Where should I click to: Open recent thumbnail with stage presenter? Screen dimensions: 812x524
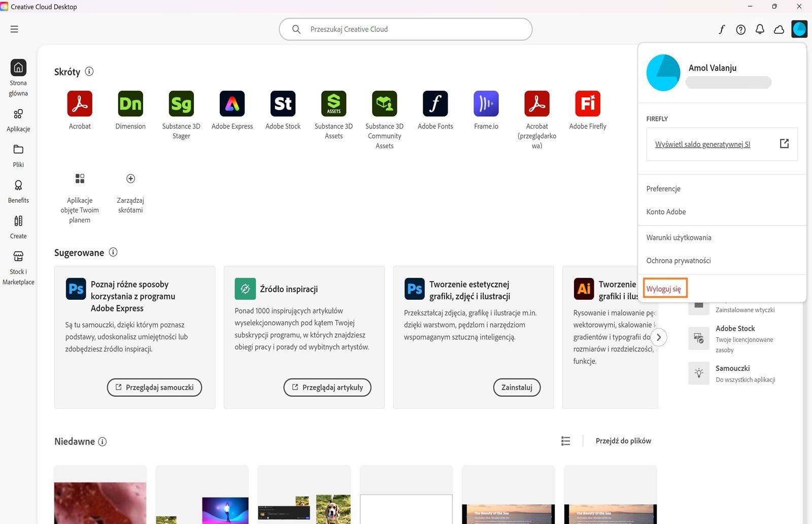(202, 495)
